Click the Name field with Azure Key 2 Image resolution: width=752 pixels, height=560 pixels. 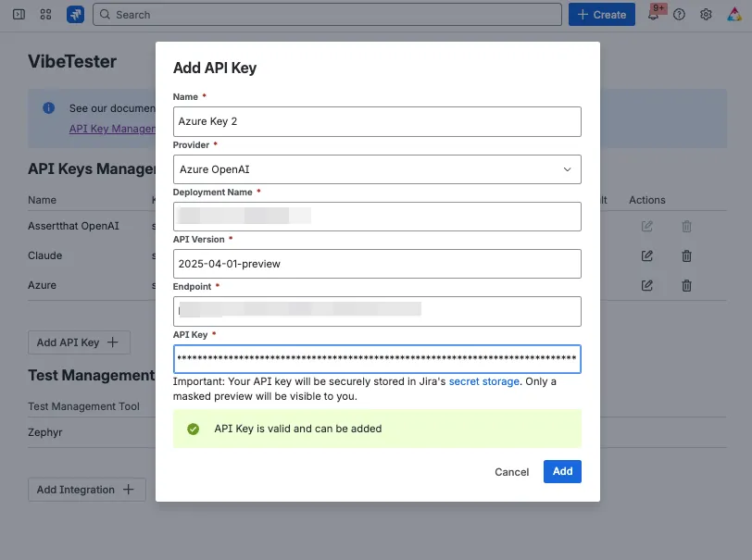(x=377, y=121)
